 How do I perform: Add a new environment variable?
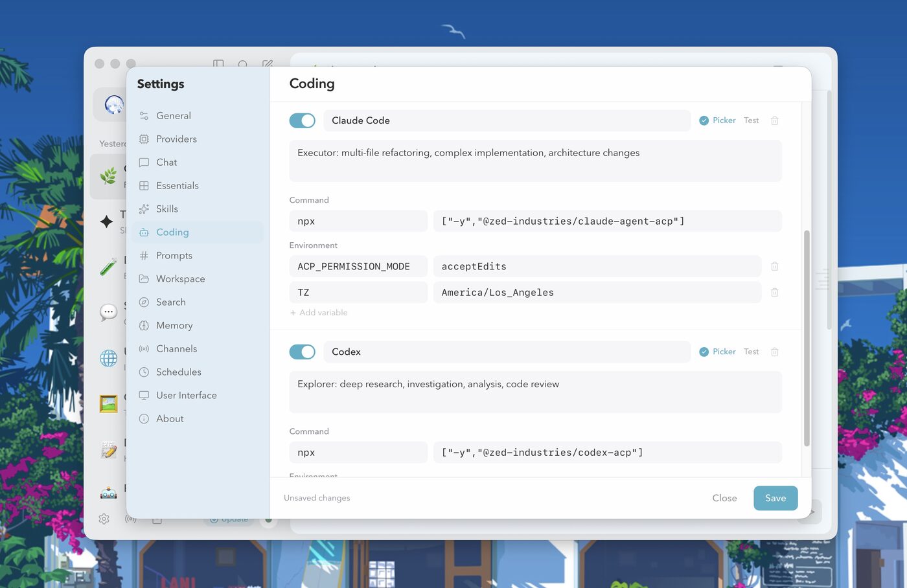tap(319, 312)
